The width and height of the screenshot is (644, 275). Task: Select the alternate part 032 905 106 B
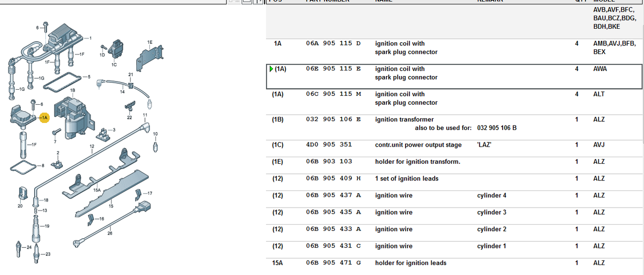pyautogui.click(x=497, y=128)
